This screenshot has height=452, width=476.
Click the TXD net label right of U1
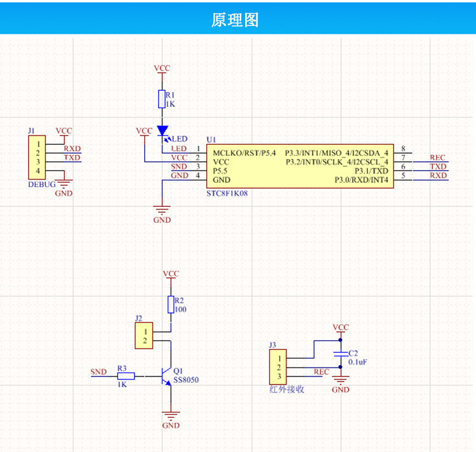coord(438,167)
